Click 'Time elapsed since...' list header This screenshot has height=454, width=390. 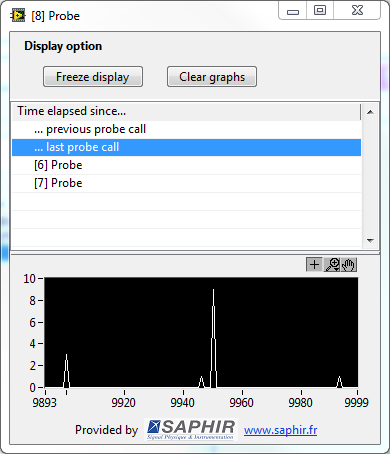[186, 111]
